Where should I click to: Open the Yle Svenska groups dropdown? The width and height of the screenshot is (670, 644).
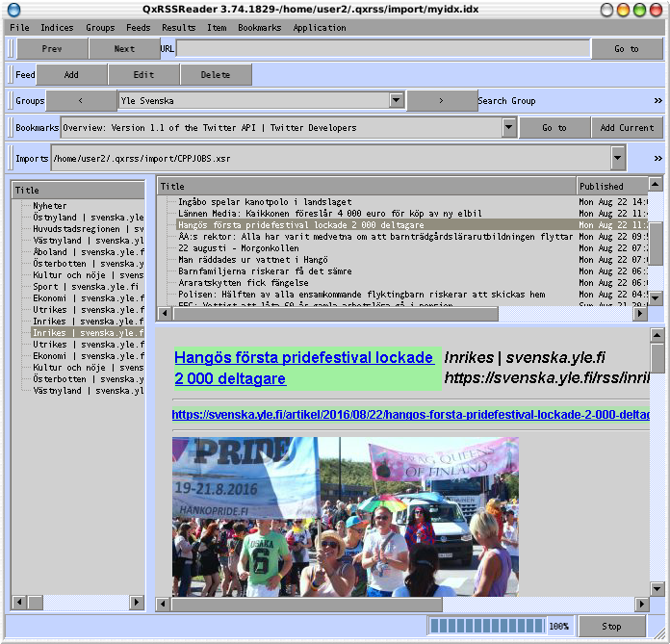[396, 100]
